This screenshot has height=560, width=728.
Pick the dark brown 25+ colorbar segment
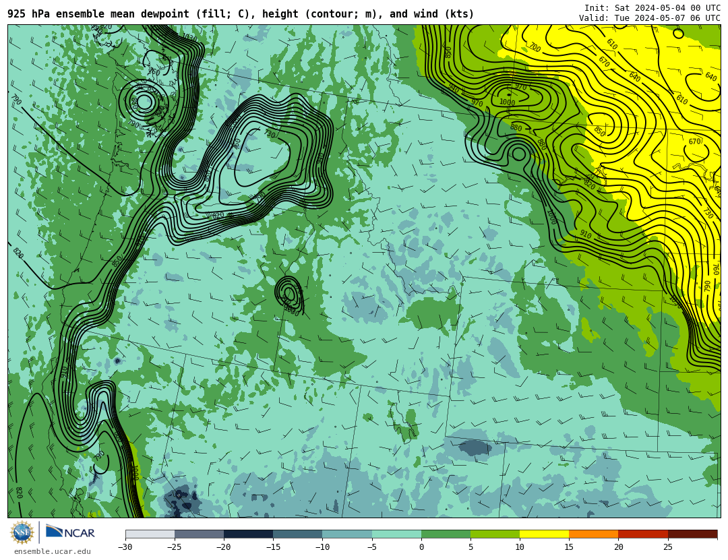point(693,534)
